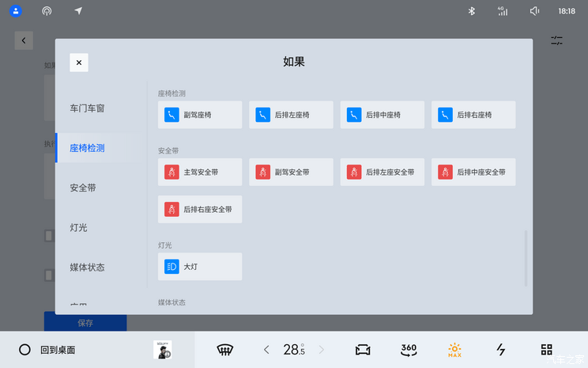
Task: Open the app grid menu icon
Action: [x=546, y=350]
